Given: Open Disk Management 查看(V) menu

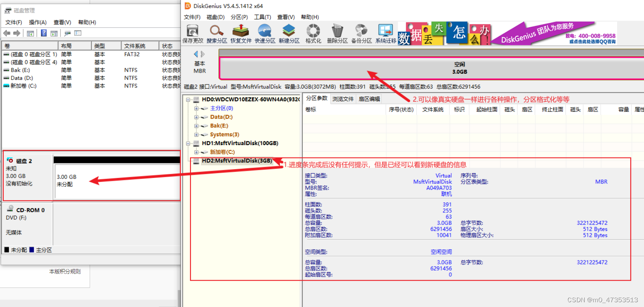Looking at the screenshot, I should tap(62, 22).
